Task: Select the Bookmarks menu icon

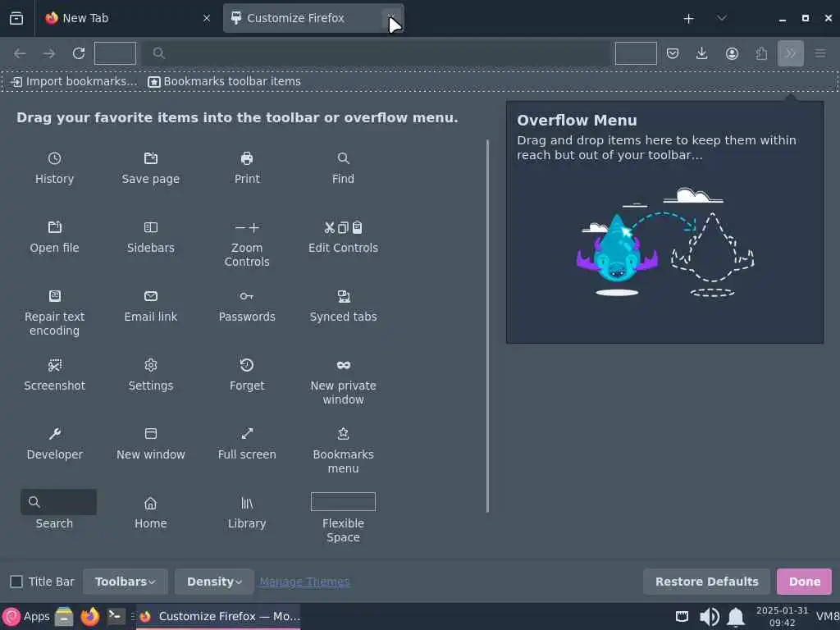Action: [x=344, y=434]
